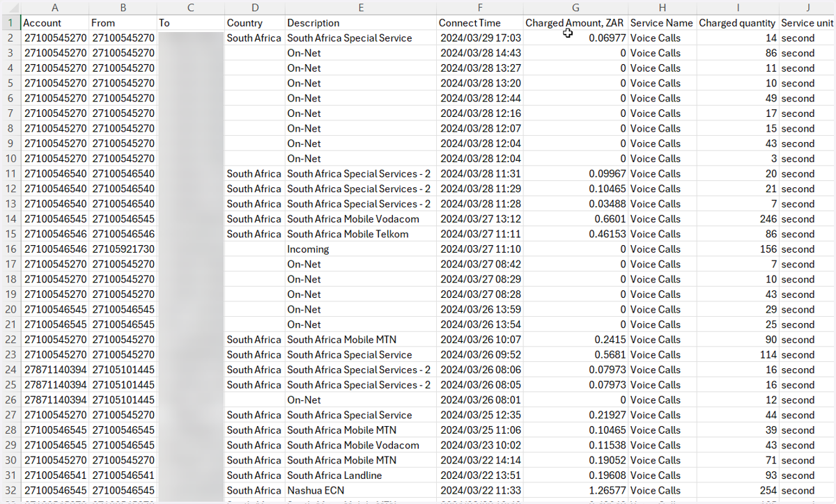
Task: Select Service unit cell in row 32
Action: pyautogui.click(x=807, y=490)
